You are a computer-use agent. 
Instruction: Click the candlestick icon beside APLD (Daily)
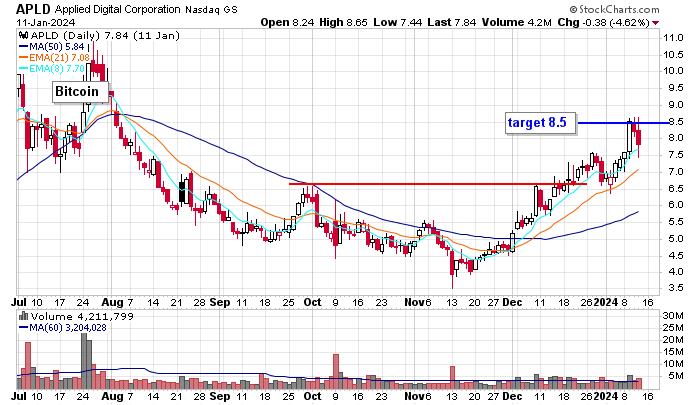pos(24,35)
